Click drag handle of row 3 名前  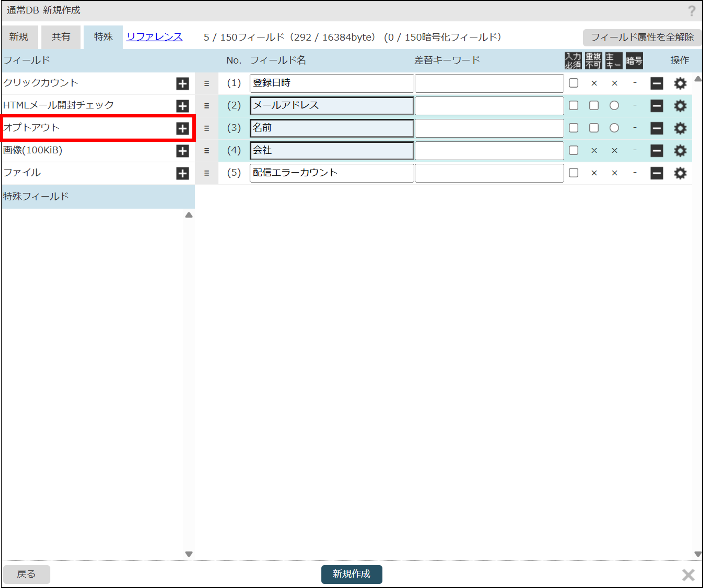pos(207,128)
